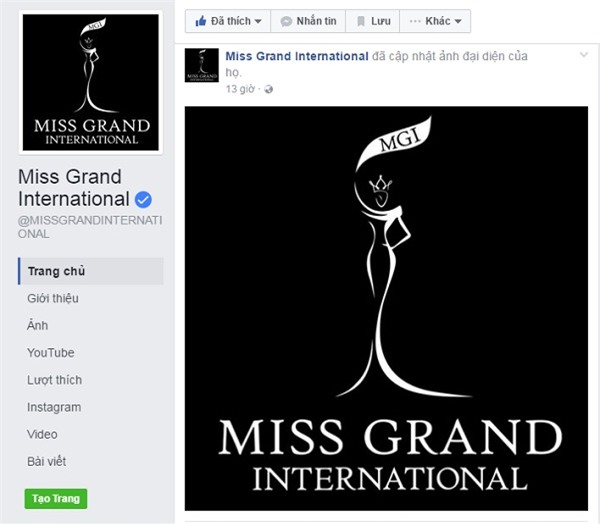Click the blue verified badge checkmark
Image resolution: width=600 pixels, height=524 pixels.
[143, 199]
